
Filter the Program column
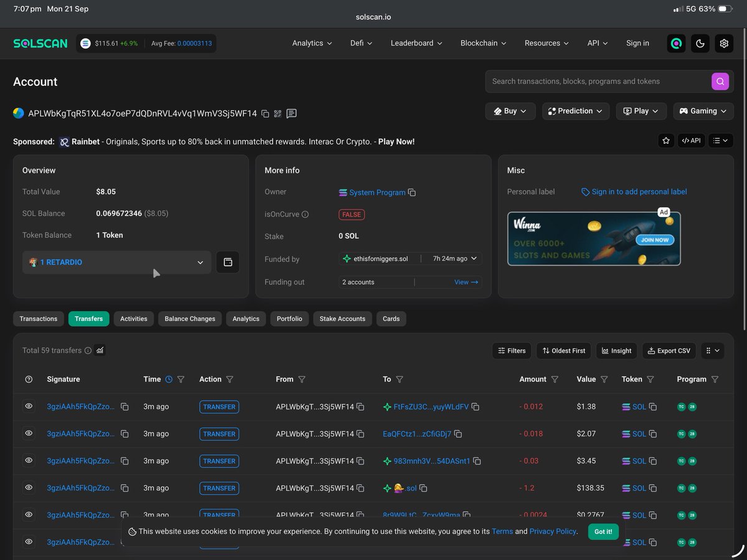(715, 380)
